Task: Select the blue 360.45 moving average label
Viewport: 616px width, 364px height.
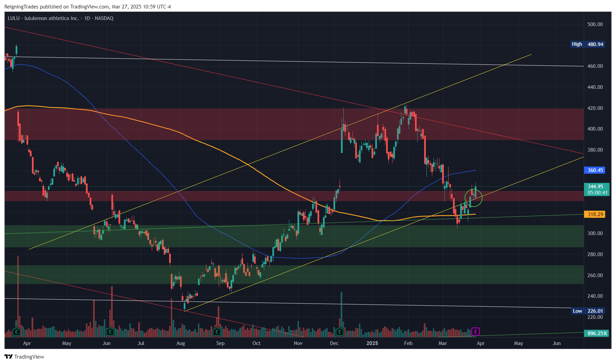Action: pos(595,170)
